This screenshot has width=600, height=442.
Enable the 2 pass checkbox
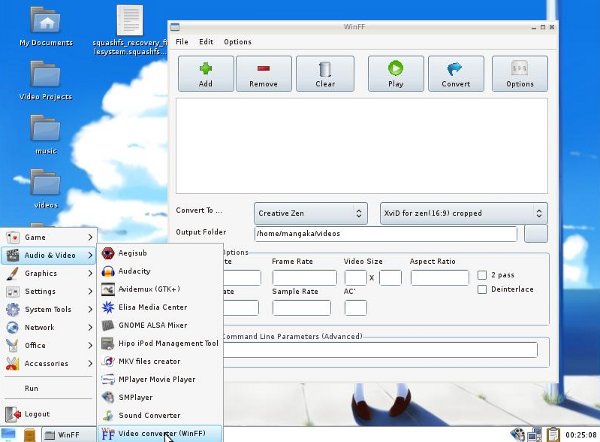(x=482, y=275)
